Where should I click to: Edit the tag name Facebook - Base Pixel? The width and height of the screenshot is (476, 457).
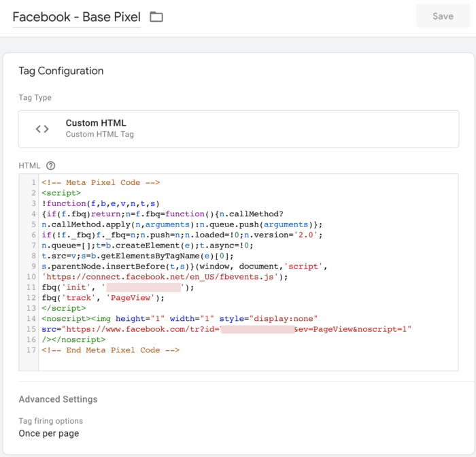[76, 17]
